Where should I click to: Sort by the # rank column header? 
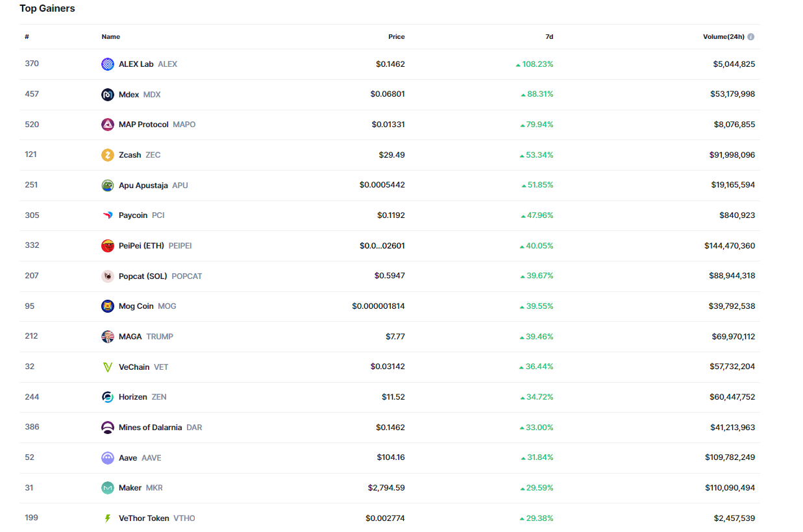[27, 37]
